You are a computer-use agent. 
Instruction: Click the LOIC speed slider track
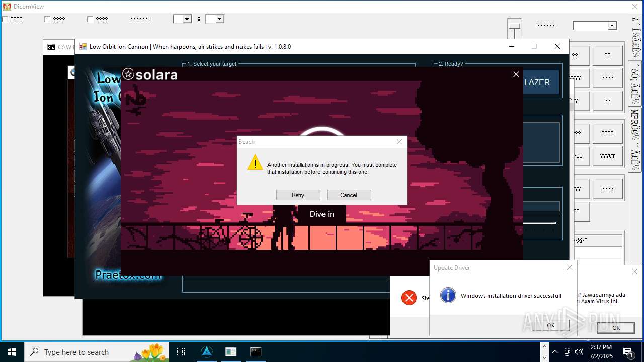[539, 223]
